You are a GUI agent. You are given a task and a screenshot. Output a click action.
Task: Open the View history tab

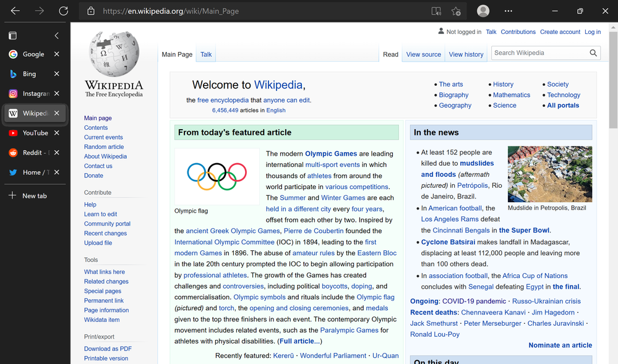point(466,54)
